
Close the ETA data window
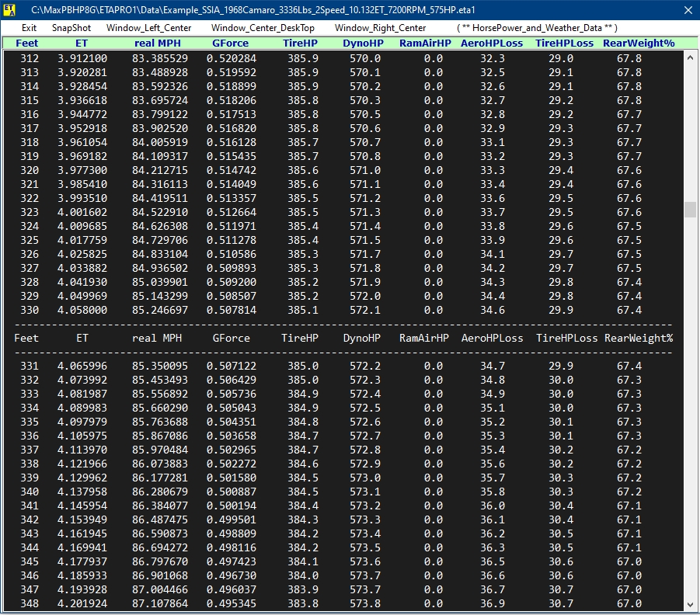tap(688, 10)
